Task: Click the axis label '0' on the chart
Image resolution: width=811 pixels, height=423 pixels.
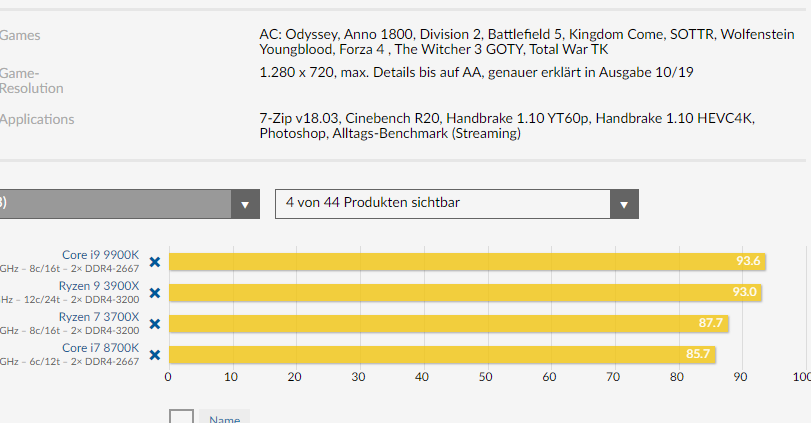Action: point(168,377)
